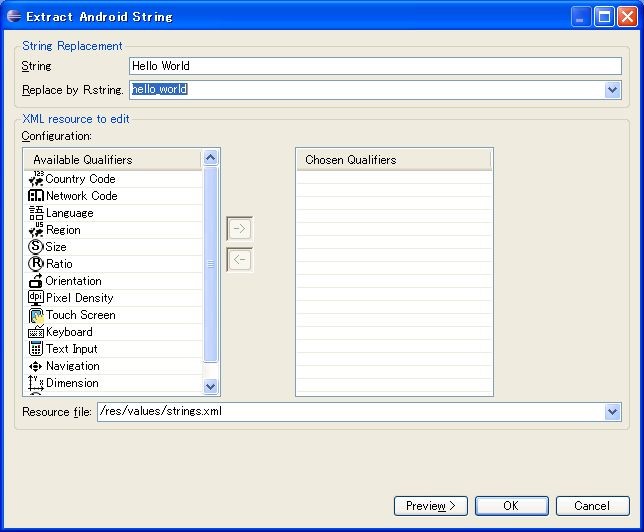This screenshot has height=532, width=644.
Task: Remove qualifier with the left arrow button
Action: [x=239, y=260]
